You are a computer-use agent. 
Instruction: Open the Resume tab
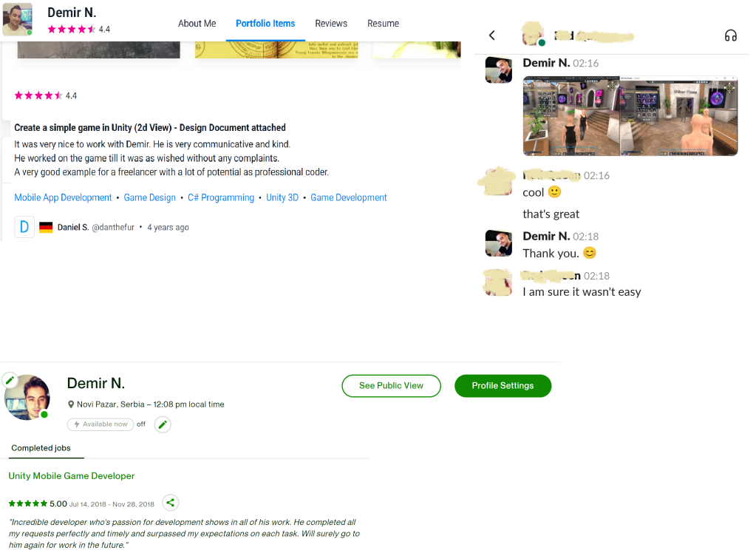coord(383,23)
